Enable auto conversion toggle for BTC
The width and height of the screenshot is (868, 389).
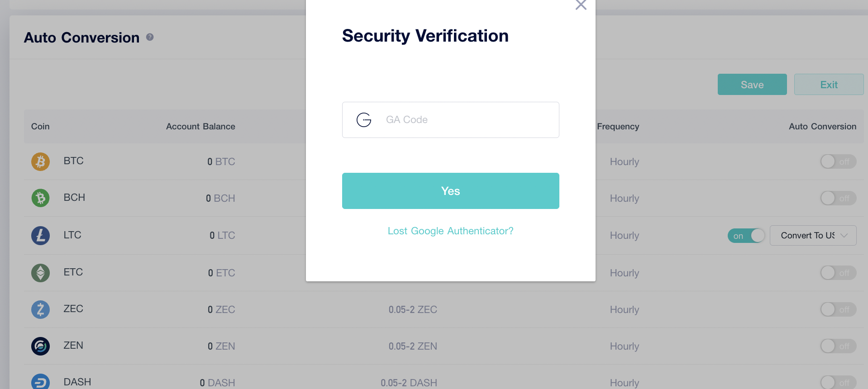click(838, 161)
